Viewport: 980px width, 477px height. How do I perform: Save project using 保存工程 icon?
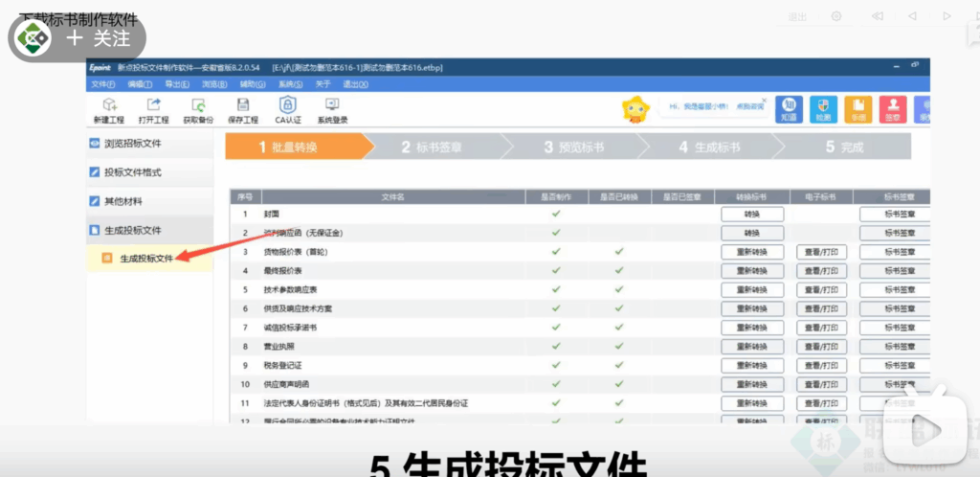click(243, 110)
